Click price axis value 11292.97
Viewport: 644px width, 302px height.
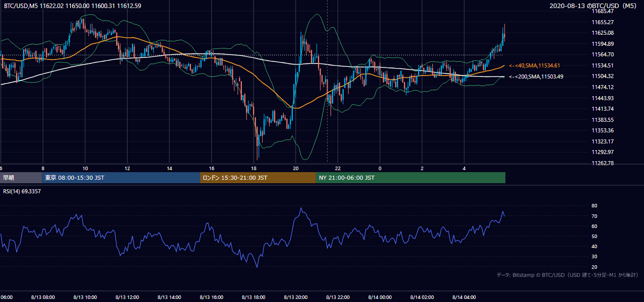coord(603,152)
